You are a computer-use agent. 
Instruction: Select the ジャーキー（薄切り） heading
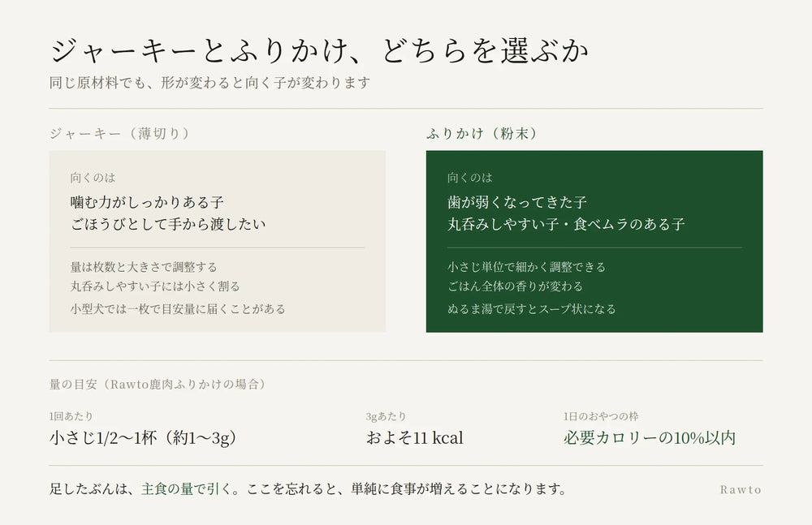tap(121, 134)
